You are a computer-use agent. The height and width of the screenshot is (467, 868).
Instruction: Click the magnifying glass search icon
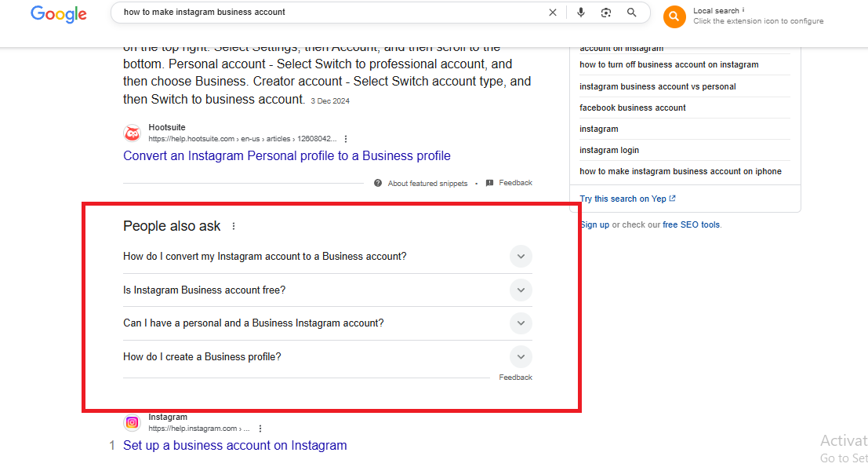click(632, 13)
